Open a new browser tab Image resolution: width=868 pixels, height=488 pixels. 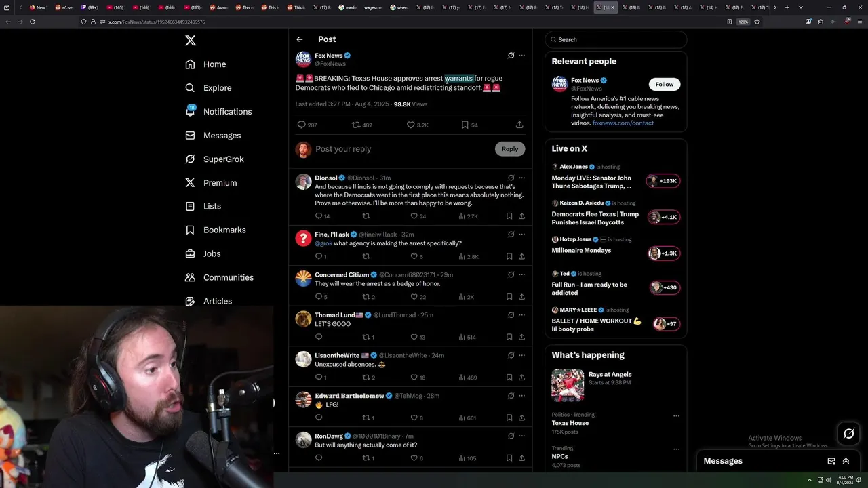(x=787, y=7)
